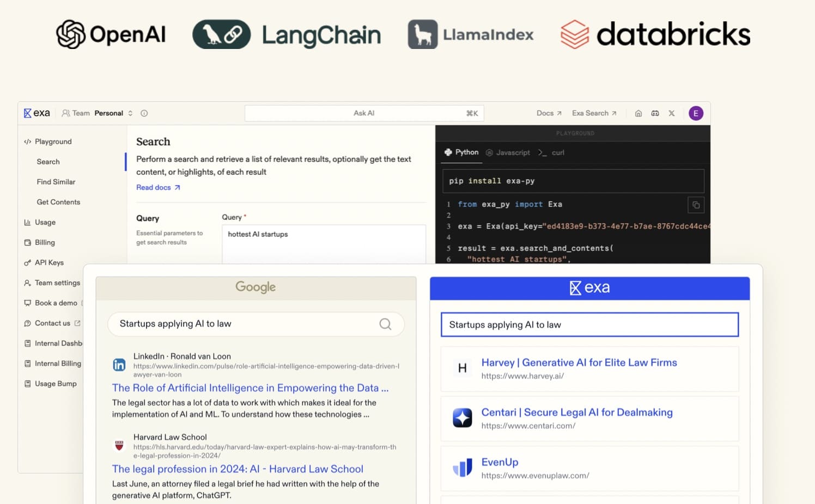Go to Billing in the sidebar
This screenshot has width=815, height=504.
coord(45,242)
